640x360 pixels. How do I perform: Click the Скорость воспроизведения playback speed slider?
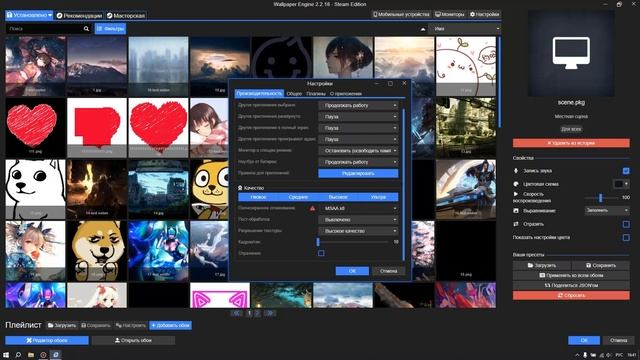[601, 198]
